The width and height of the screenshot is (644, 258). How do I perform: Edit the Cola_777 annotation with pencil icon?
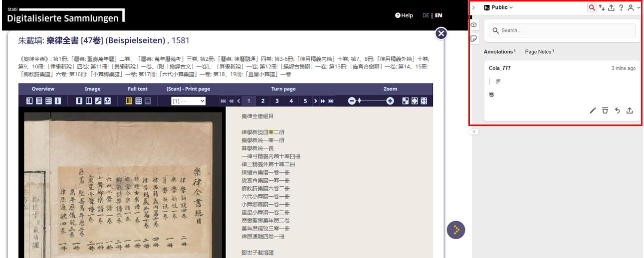click(x=593, y=111)
